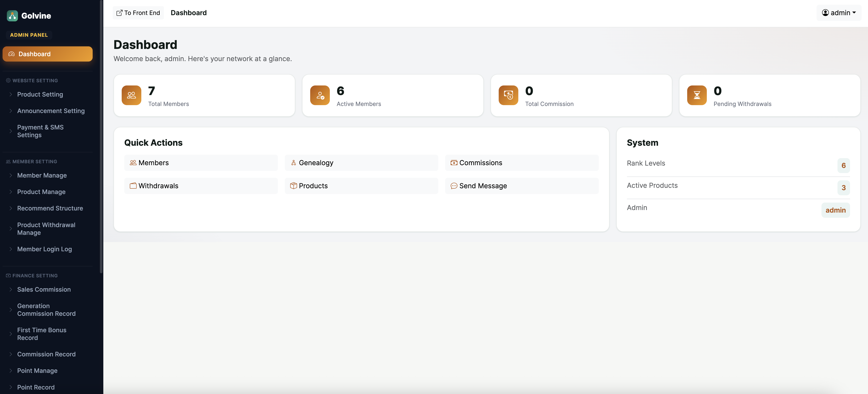
Task: Select Member Manage in sidebar
Action: pyautogui.click(x=48, y=175)
